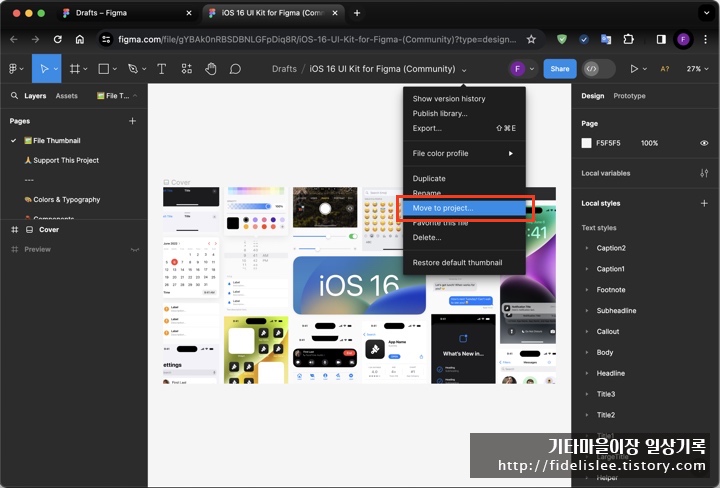
Task: Select the Comment tool
Action: point(235,69)
